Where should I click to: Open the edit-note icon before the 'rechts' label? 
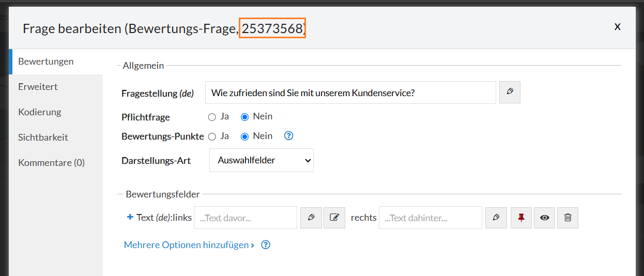(x=334, y=218)
